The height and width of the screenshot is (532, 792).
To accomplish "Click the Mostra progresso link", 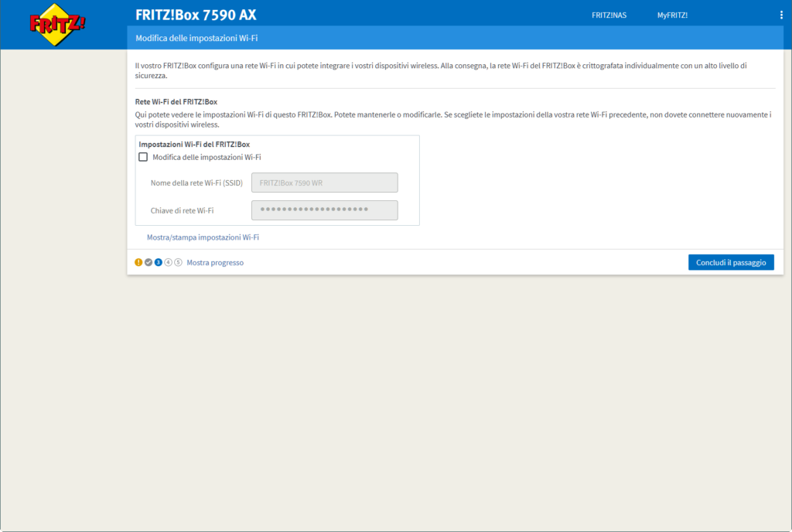I will pyautogui.click(x=214, y=262).
